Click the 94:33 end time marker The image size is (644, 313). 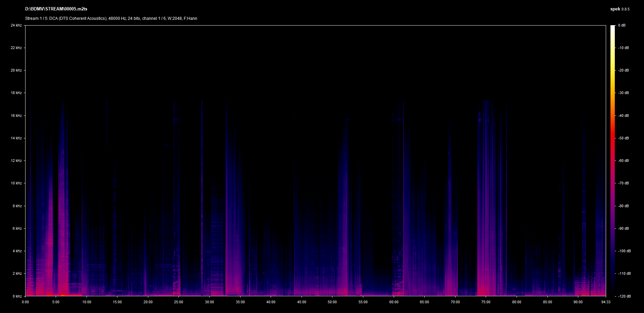(606, 302)
